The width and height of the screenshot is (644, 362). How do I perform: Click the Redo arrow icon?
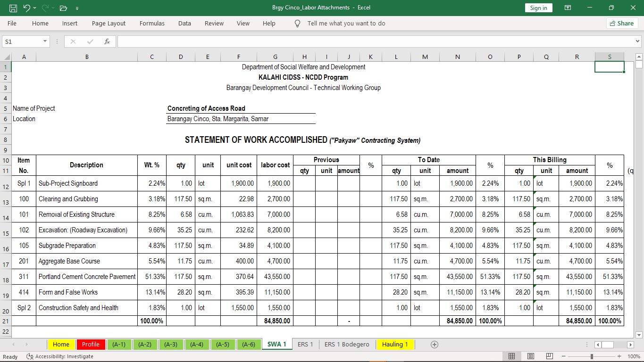tap(46, 8)
